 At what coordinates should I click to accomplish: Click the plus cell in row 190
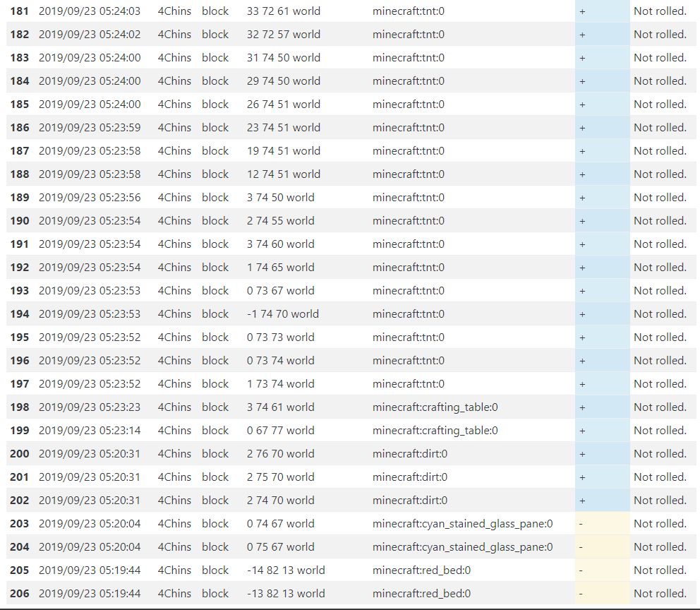[602, 220]
